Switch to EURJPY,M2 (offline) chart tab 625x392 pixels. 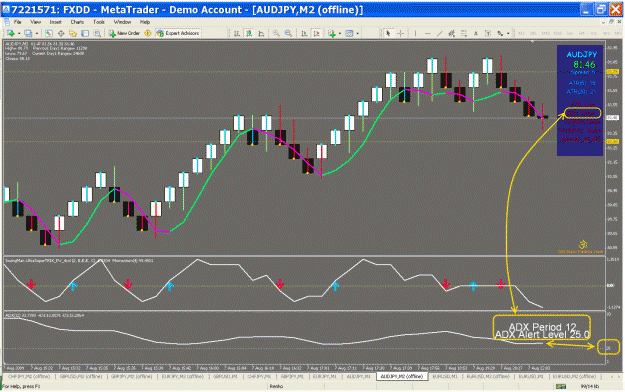(x=182, y=376)
